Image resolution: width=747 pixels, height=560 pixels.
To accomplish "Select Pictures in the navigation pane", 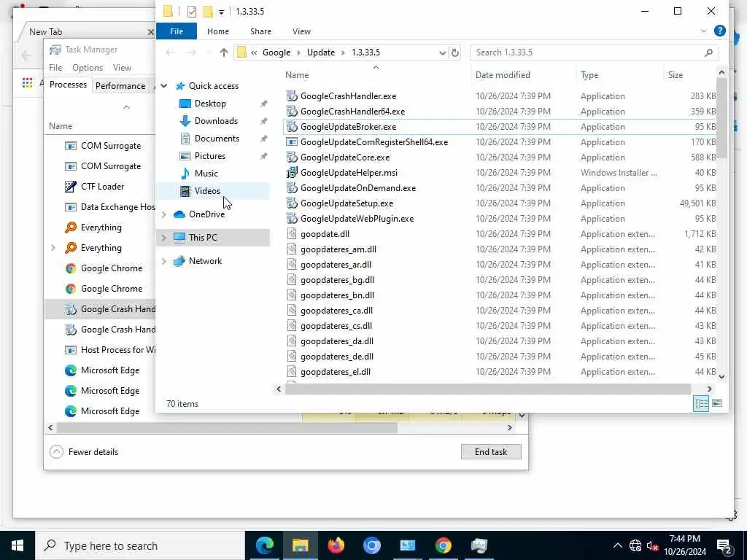I will tap(209, 156).
